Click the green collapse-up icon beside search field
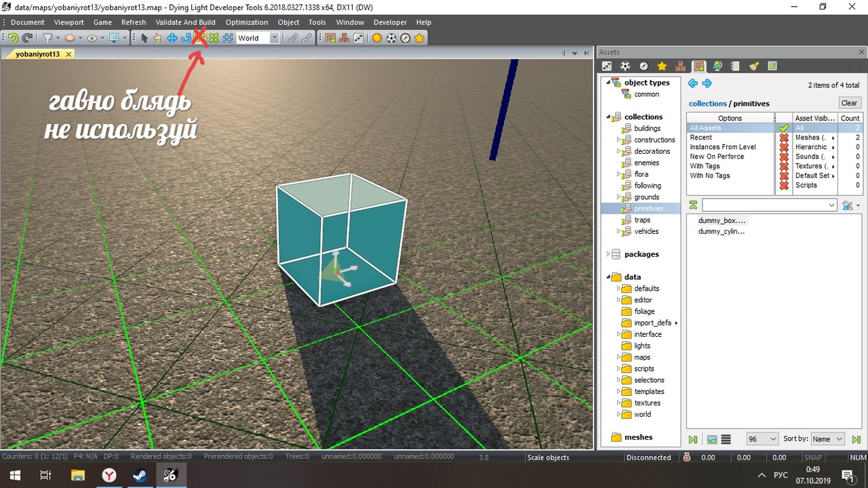 [693, 205]
